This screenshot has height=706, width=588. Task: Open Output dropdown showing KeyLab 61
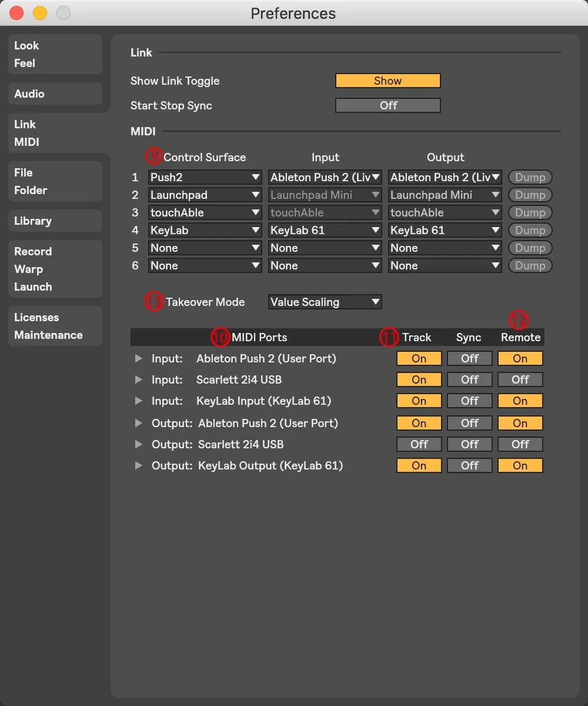445,230
